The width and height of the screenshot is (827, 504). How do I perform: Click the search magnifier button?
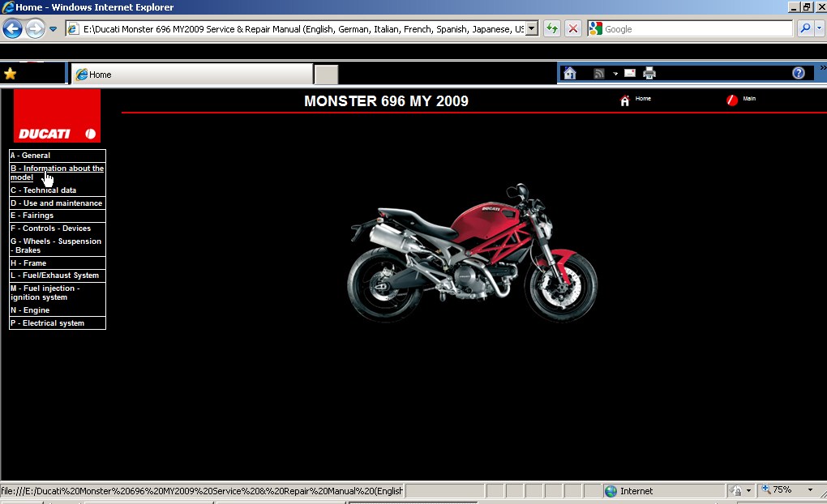[x=805, y=28]
